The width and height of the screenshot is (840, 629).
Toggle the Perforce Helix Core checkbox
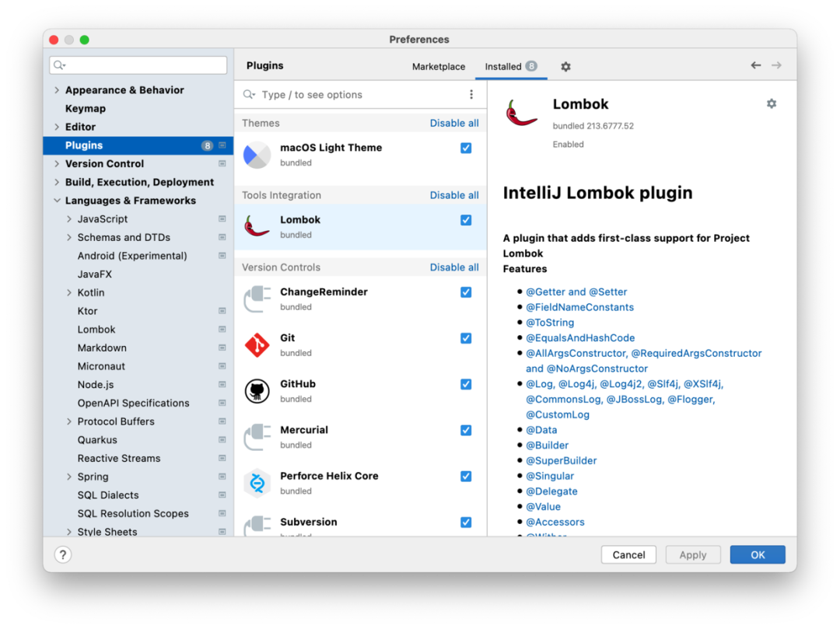[x=466, y=477]
